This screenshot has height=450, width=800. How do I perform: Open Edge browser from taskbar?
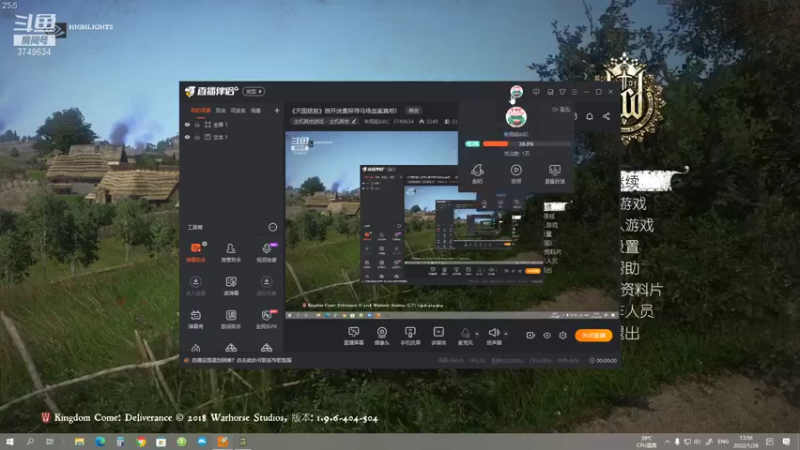[x=99, y=442]
